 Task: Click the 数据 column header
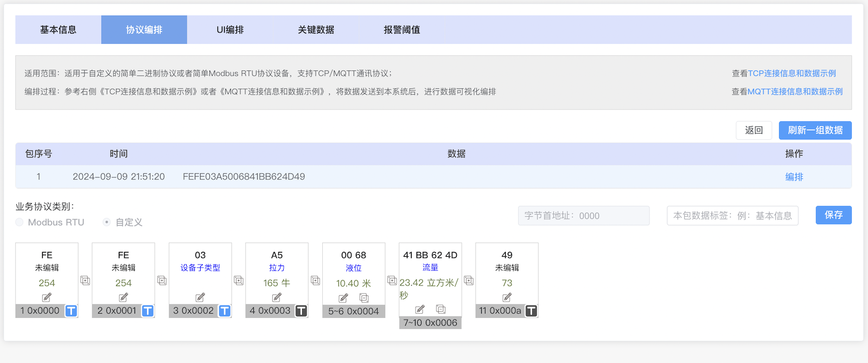(456, 154)
